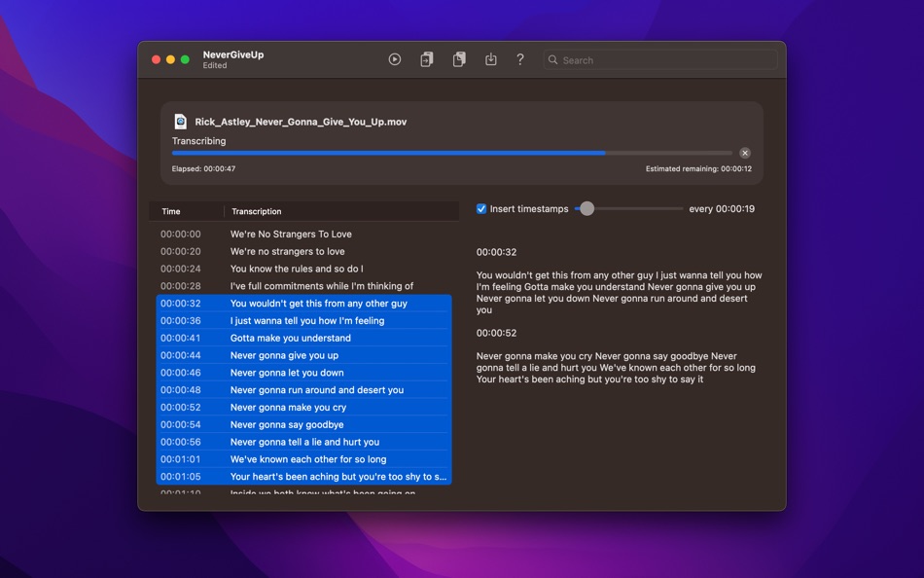Click the transcription progress bar
The width and height of the screenshot is (924, 578).
pos(452,153)
